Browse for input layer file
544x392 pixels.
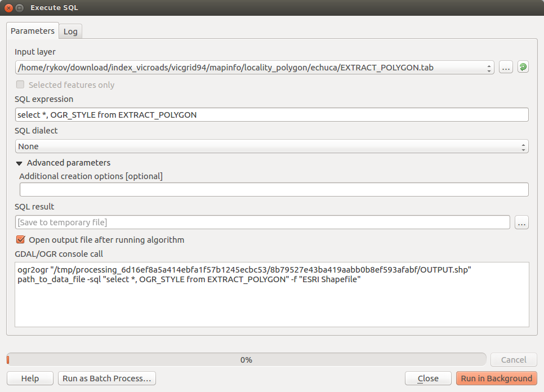(x=506, y=68)
